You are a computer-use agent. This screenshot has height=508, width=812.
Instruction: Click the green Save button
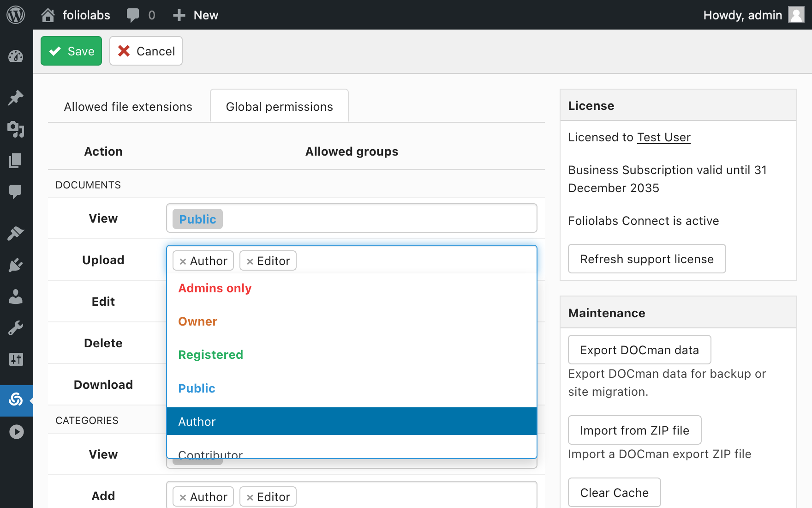pyautogui.click(x=71, y=51)
